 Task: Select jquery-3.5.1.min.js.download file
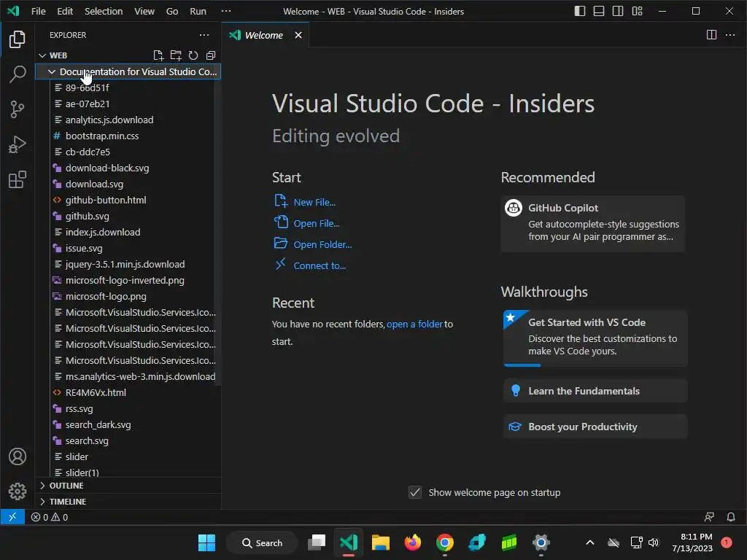[x=128, y=264]
